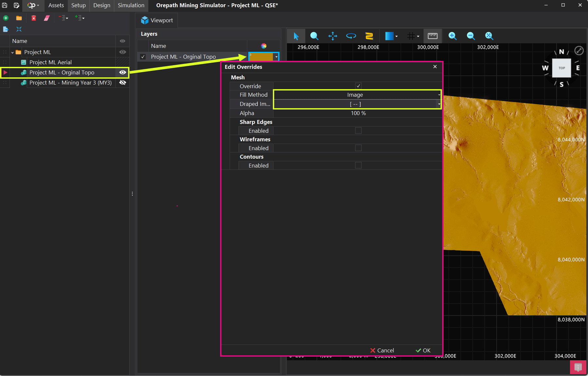
Task: Click the Save As icon with pencil
Action: [16, 5]
